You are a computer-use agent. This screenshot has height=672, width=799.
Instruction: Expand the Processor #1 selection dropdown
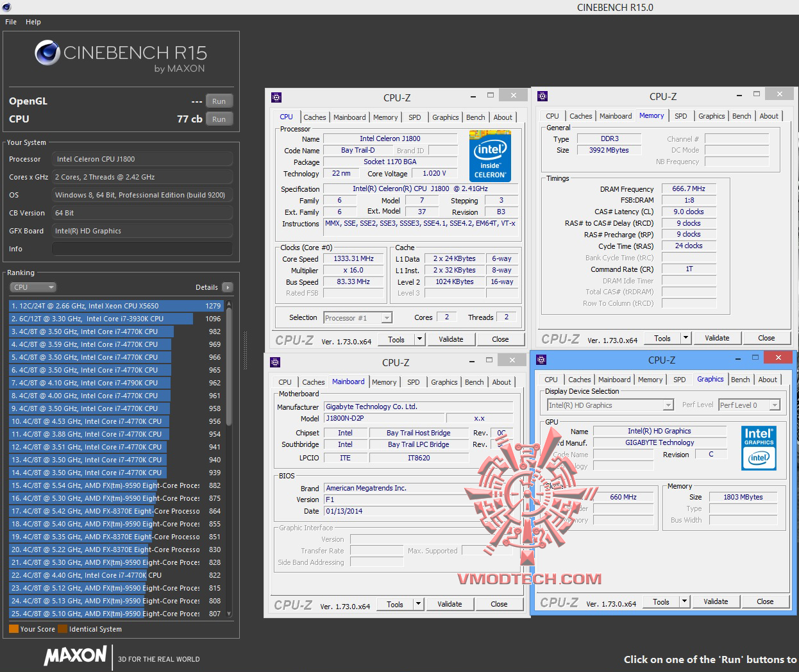(387, 318)
